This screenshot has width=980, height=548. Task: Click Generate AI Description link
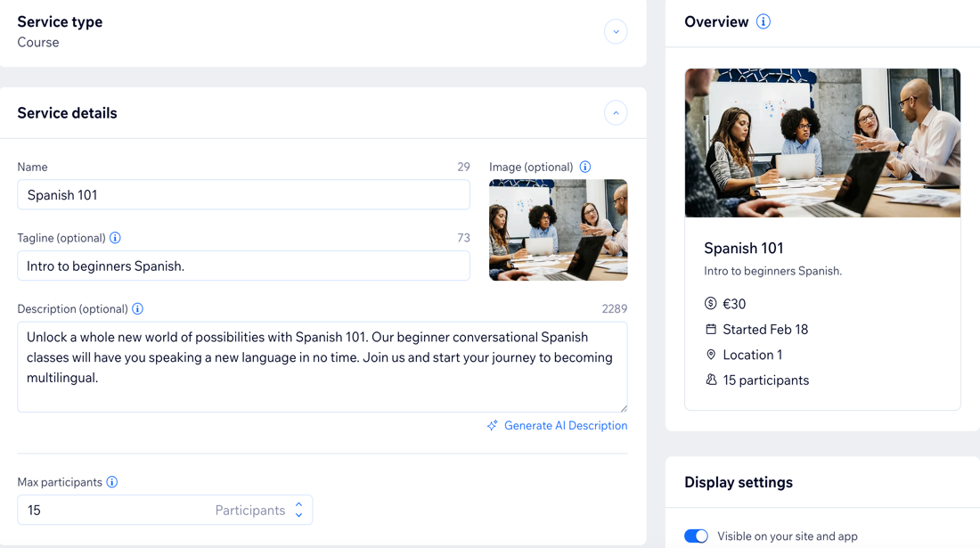[566, 426]
